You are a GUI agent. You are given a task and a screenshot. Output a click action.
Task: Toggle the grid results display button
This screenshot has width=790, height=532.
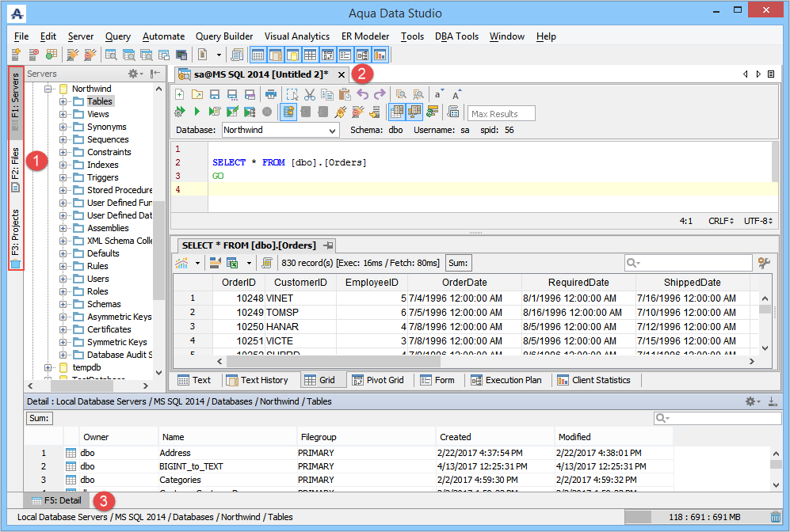(x=397, y=112)
